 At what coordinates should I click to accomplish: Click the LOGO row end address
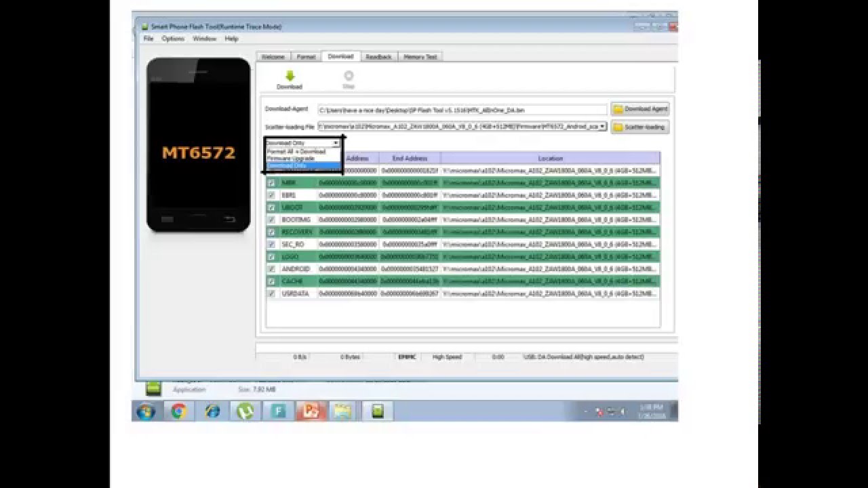tap(410, 257)
